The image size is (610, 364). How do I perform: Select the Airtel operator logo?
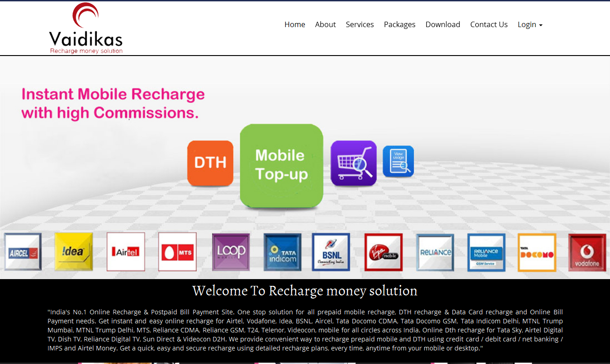(126, 252)
